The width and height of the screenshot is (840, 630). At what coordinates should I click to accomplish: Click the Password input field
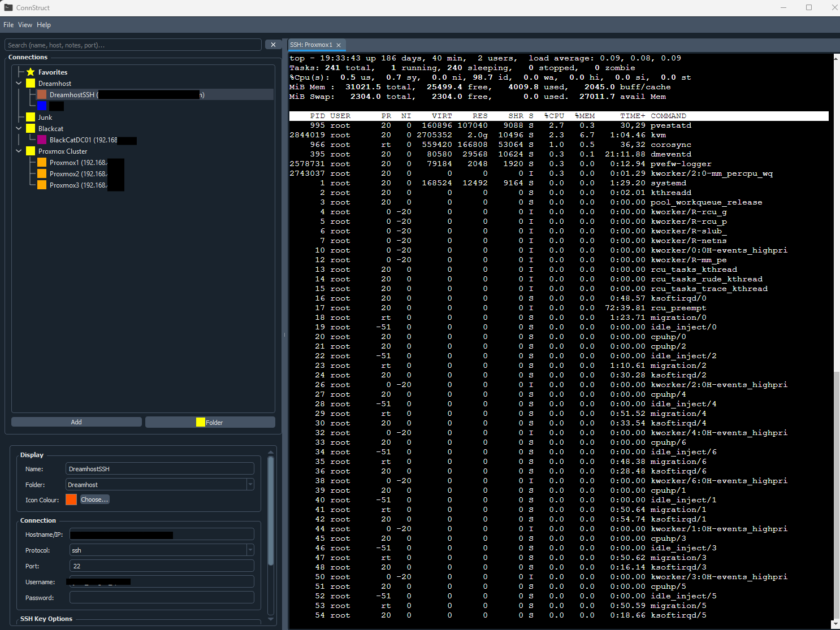coord(162,598)
